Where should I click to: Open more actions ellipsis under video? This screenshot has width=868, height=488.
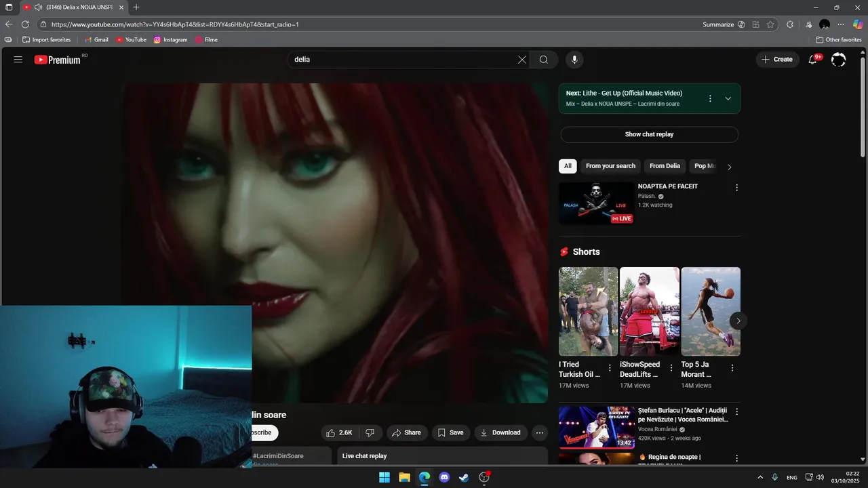pos(540,432)
